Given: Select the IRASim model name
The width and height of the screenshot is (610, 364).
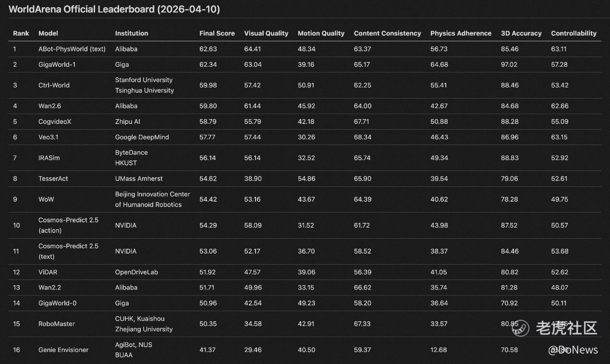Looking at the screenshot, I should (x=49, y=158).
